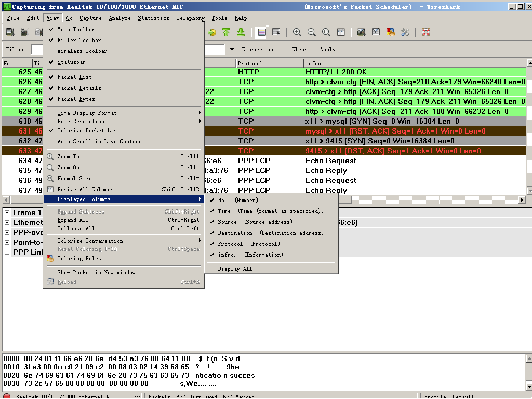Click the Go to packet arrow icon

(x=212, y=32)
